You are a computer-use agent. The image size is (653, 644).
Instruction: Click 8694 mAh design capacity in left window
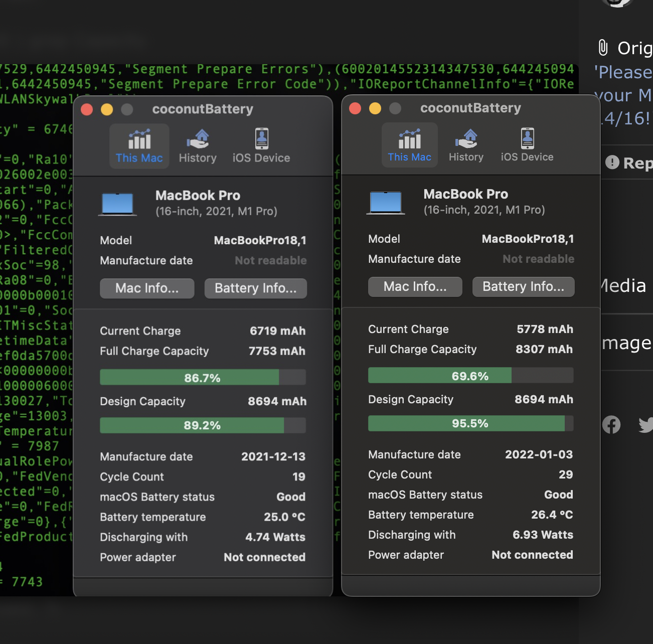(x=277, y=401)
